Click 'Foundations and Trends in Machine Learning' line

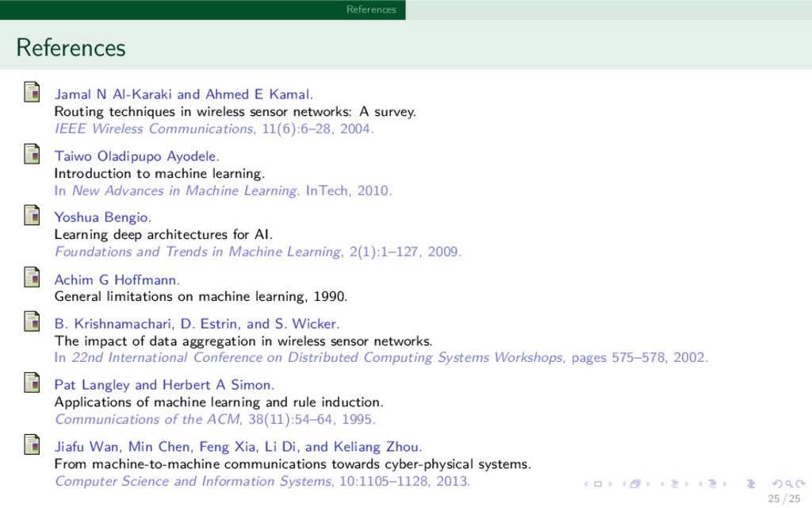(258, 252)
